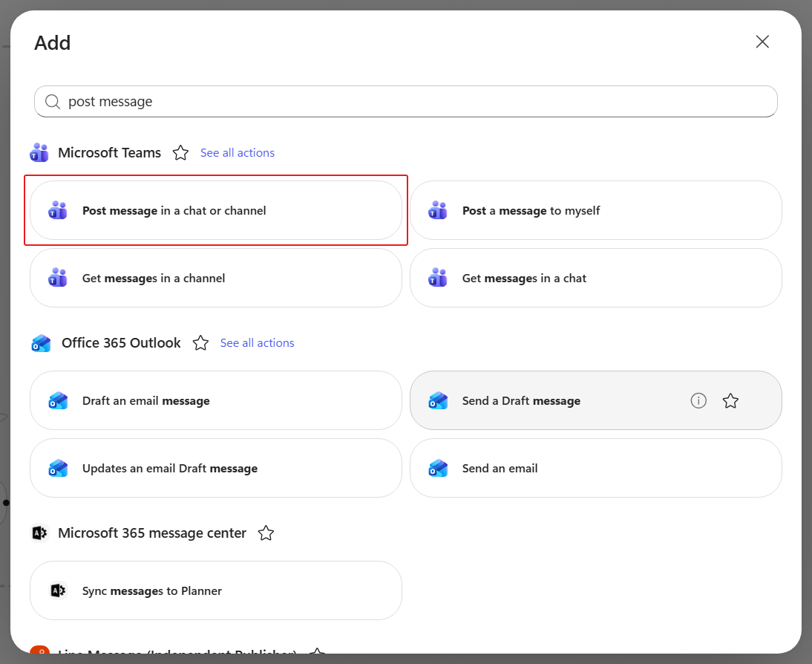Select 'Send a Draft message' action
This screenshot has height=664, width=812.
(595, 400)
